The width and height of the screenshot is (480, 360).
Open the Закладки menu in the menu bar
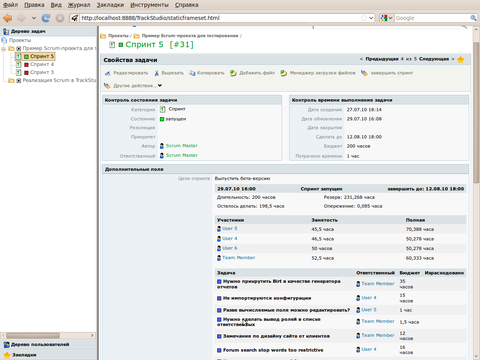click(x=110, y=5)
